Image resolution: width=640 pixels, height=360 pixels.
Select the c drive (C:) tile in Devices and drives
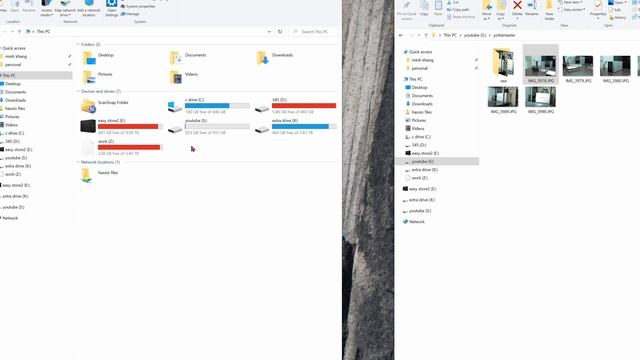tap(209, 106)
